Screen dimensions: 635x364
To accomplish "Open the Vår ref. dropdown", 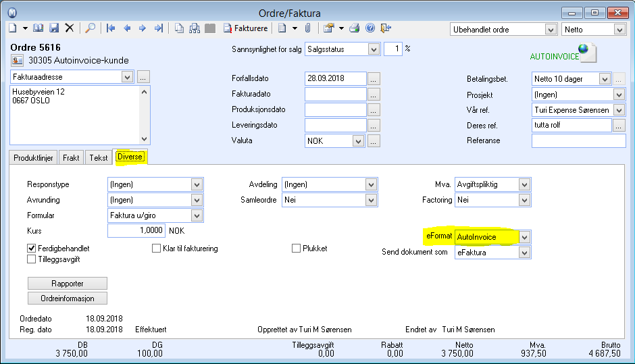I will point(619,110).
